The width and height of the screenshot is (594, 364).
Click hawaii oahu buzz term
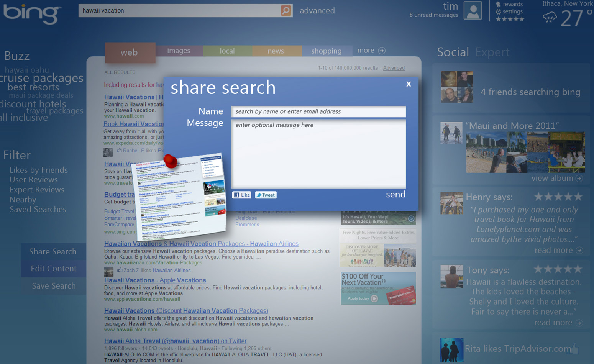point(27,70)
